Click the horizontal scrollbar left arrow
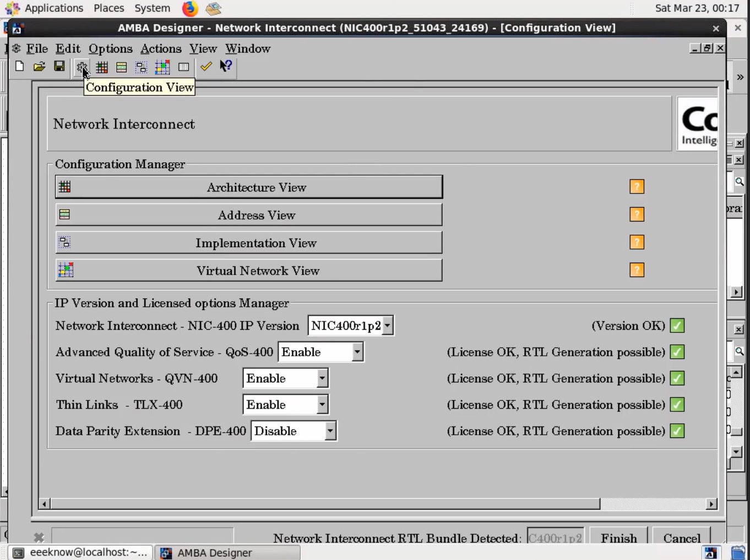Screen dimensions: 750x560 tap(45, 503)
